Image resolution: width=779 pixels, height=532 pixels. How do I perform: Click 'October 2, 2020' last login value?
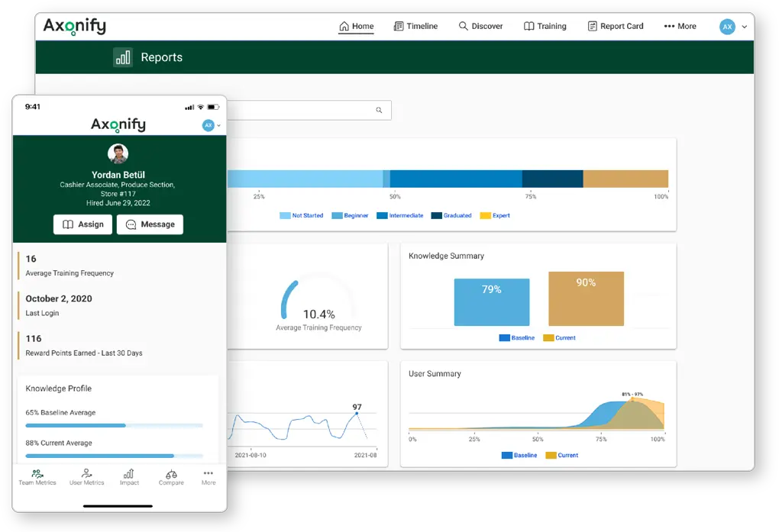click(x=59, y=298)
